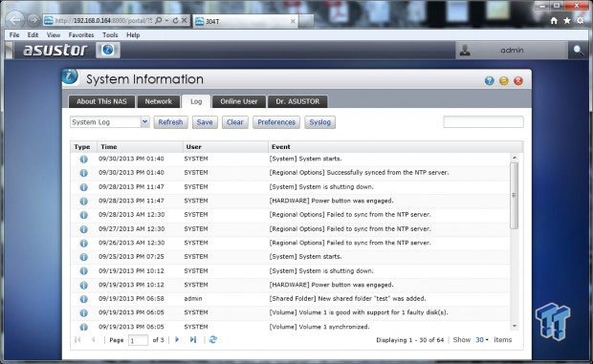Screen dimensions: 593x364
Task: Click the Syslog button
Action: click(x=320, y=122)
